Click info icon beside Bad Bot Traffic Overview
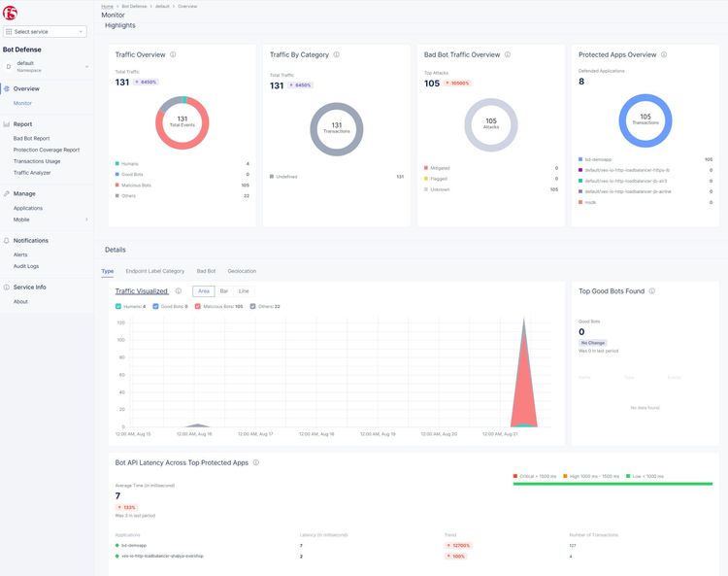The image size is (728, 576). (508, 55)
